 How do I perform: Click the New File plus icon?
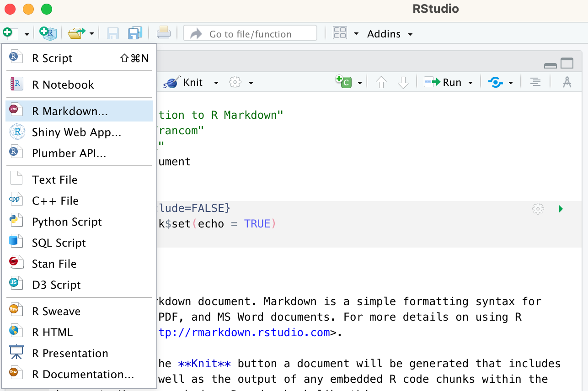click(x=10, y=33)
